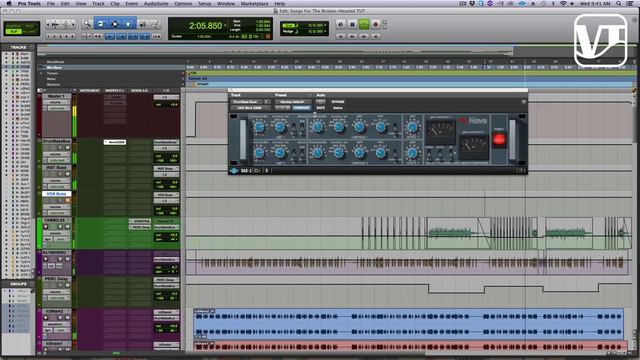Open DrumBassBus automation mode selector

tap(57, 160)
